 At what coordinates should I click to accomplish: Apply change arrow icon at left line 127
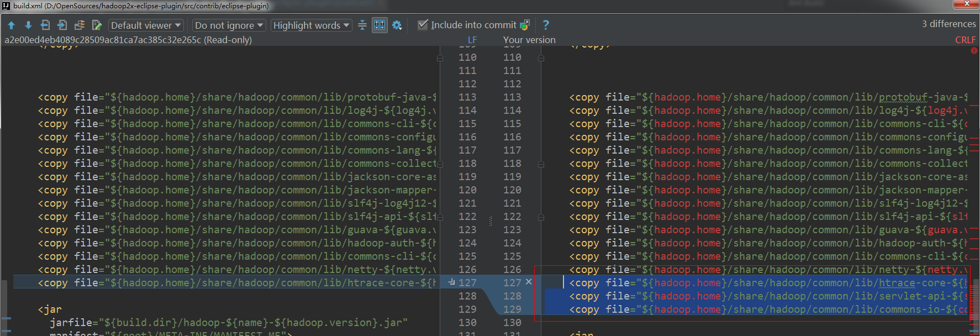[451, 282]
